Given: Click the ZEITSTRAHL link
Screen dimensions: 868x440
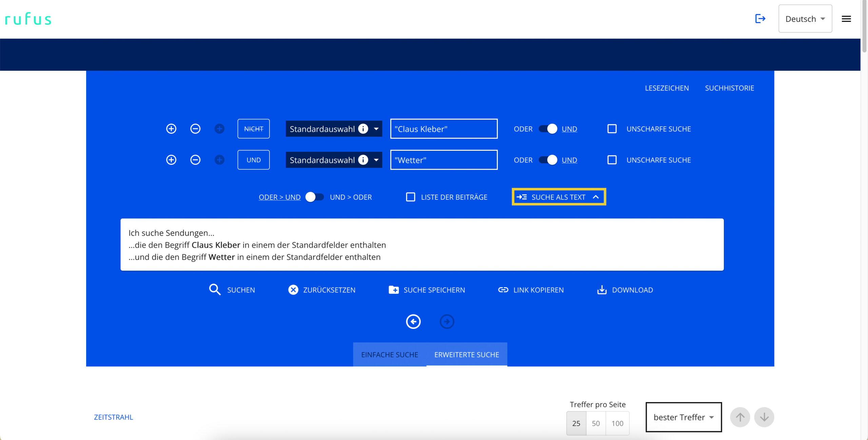Looking at the screenshot, I should (x=114, y=417).
